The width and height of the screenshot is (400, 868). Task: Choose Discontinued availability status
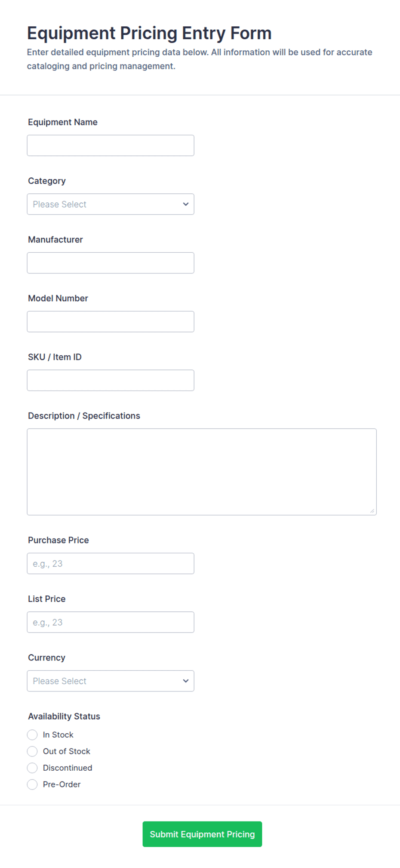click(32, 768)
